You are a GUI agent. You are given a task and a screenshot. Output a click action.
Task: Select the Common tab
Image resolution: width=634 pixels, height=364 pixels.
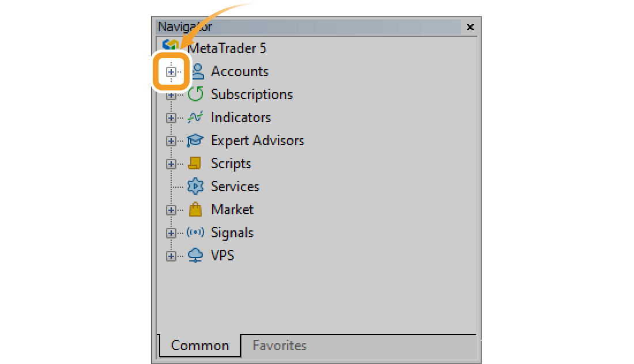pyautogui.click(x=199, y=346)
